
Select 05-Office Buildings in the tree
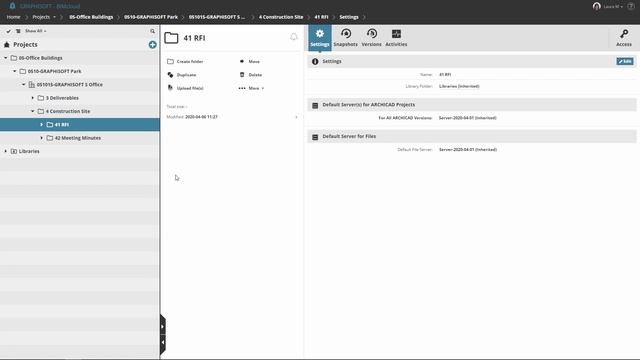pos(80,58)
